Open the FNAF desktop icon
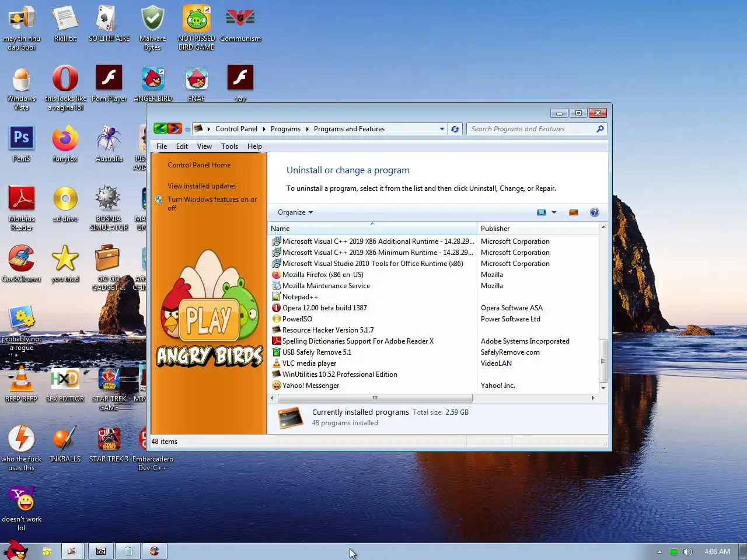 [x=197, y=83]
